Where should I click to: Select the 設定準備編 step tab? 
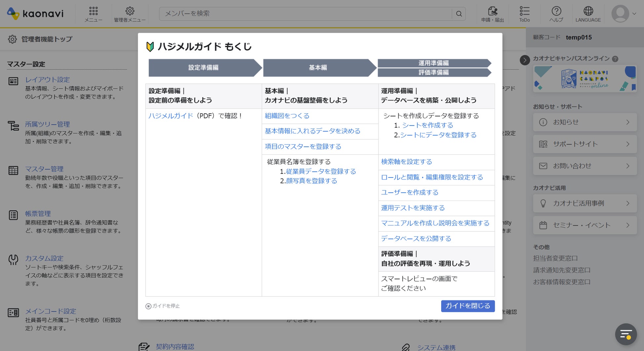tap(205, 68)
